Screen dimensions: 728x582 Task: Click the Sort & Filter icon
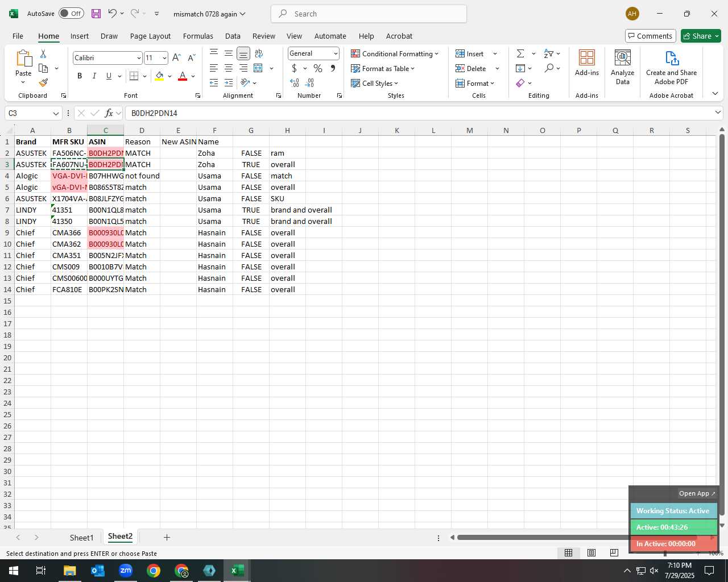[549, 53]
